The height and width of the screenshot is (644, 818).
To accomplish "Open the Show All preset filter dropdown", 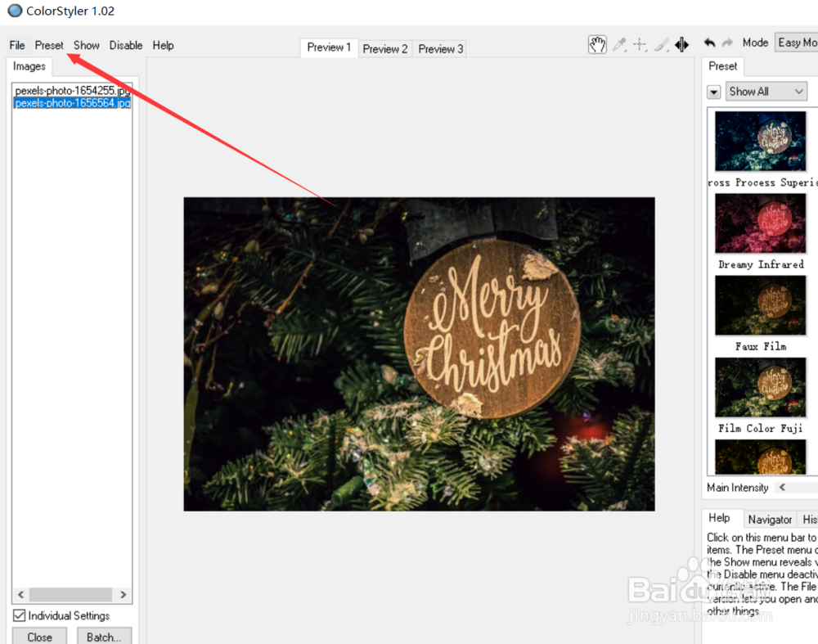I will (766, 92).
